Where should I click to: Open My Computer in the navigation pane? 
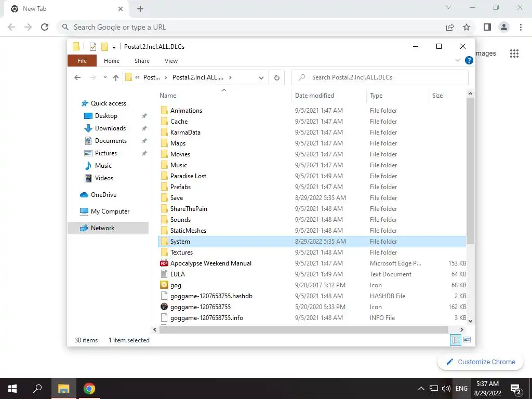110,211
